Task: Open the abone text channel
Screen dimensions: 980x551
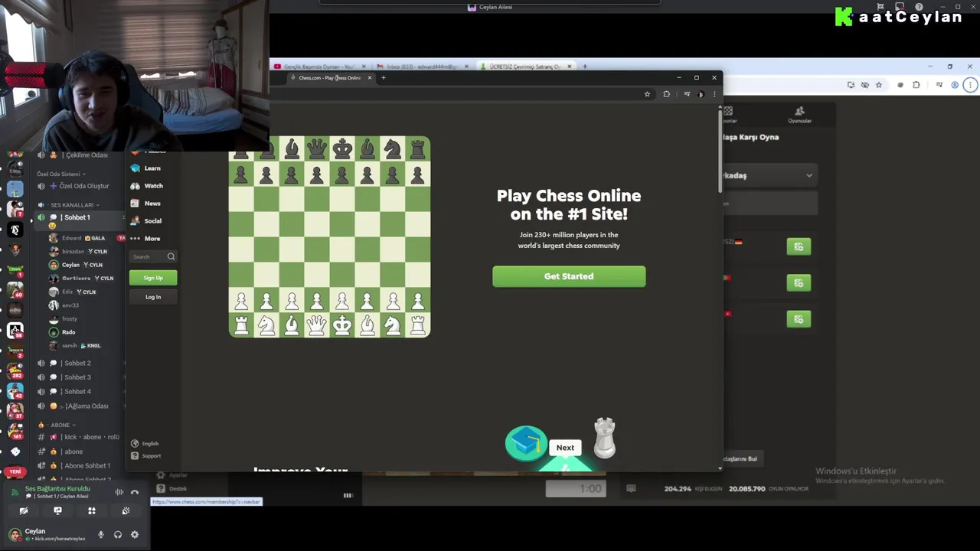Action: (73, 452)
